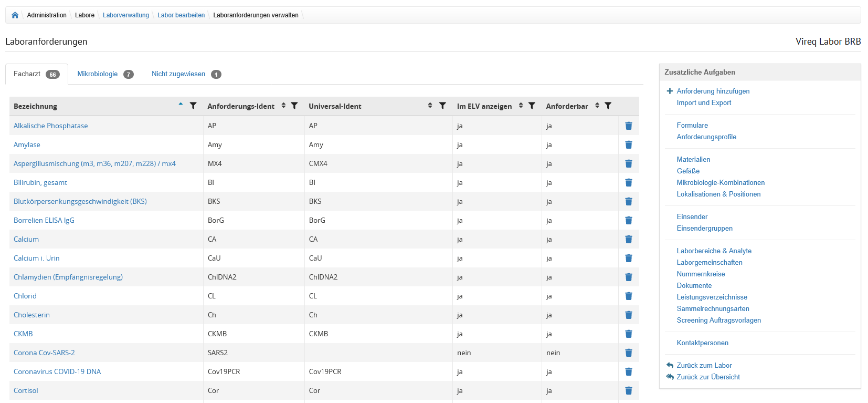
Task: Open the Borrelien ELISA IgG entry
Action: [x=44, y=221]
